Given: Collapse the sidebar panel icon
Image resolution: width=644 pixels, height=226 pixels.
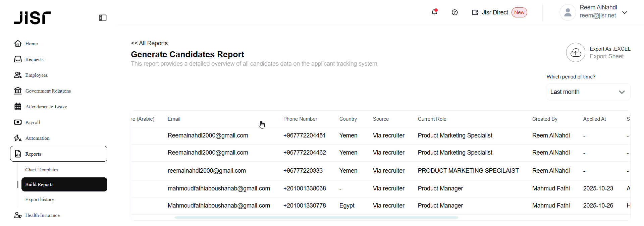Looking at the screenshot, I should pyautogui.click(x=103, y=18).
